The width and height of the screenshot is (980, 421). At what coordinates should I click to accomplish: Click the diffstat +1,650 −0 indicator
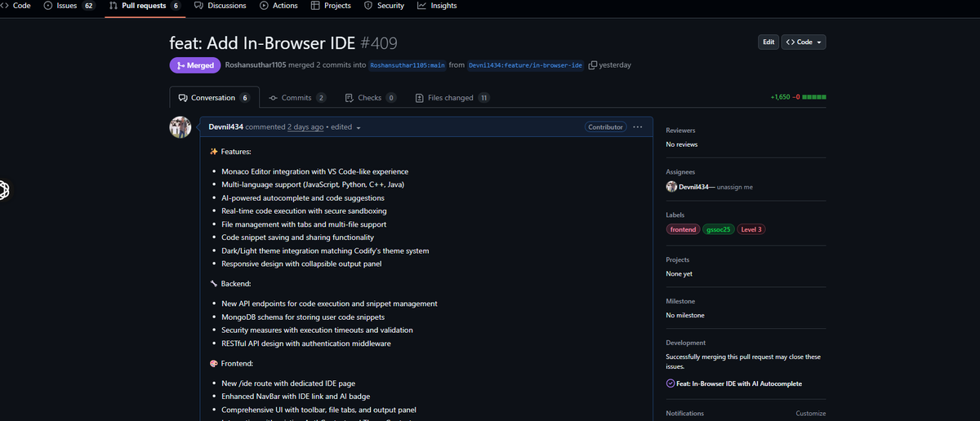coord(798,98)
